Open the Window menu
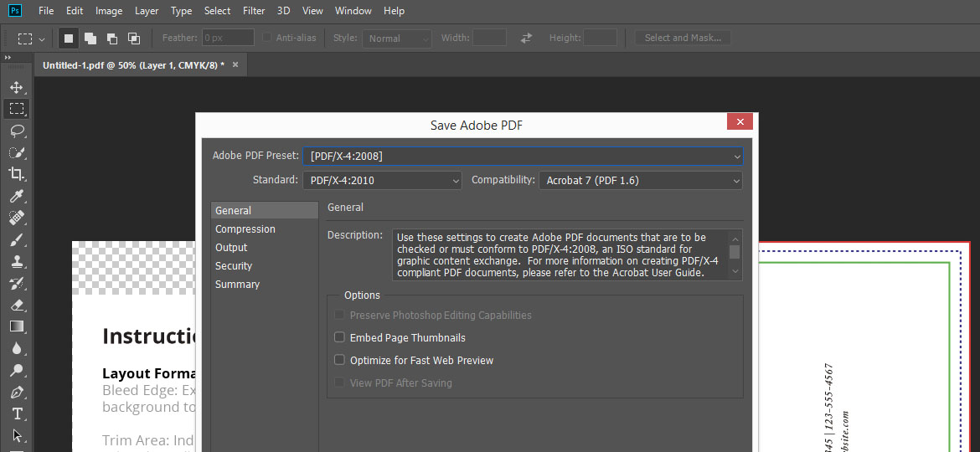 click(353, 11)
